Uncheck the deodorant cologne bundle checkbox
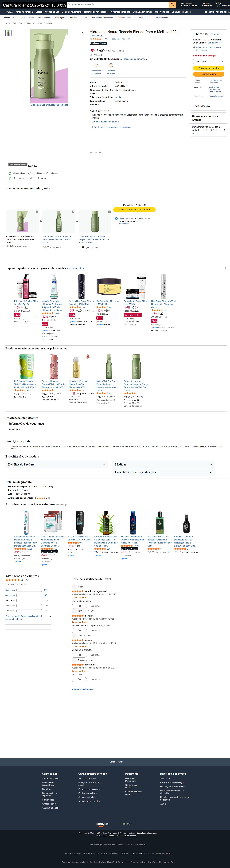The image size is (230, 868). (73, 212)
